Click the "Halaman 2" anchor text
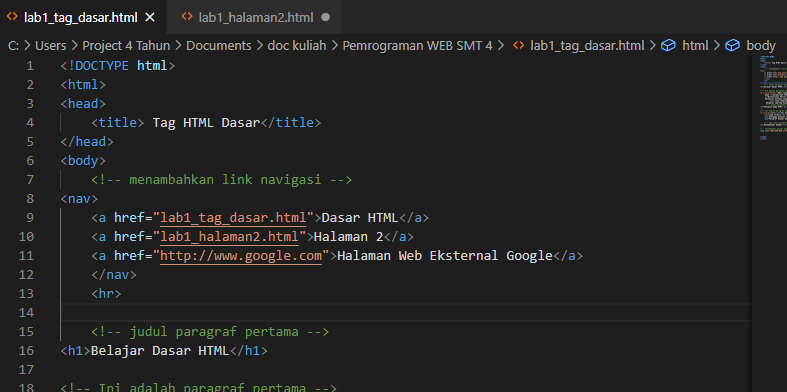The width and height of the screenshot is (787, 392). coord(348,237)
